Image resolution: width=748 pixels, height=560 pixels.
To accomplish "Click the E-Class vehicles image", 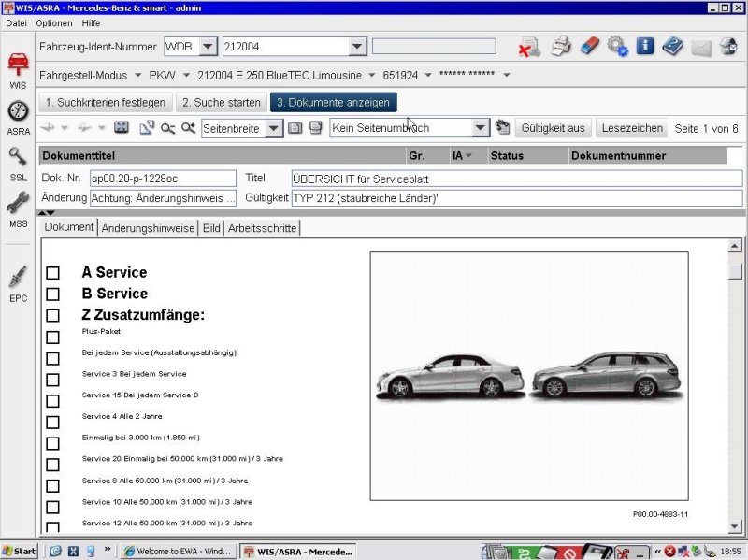I will point(529,377).
